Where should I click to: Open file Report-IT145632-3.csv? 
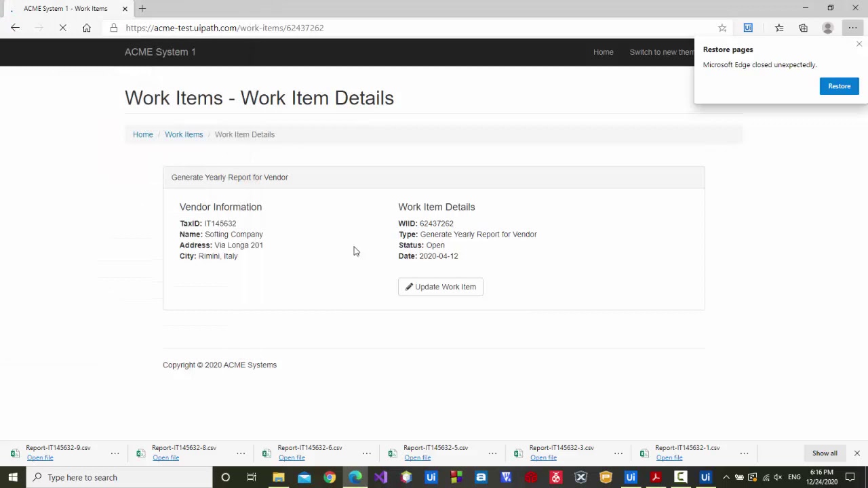[x=543, y=457]
